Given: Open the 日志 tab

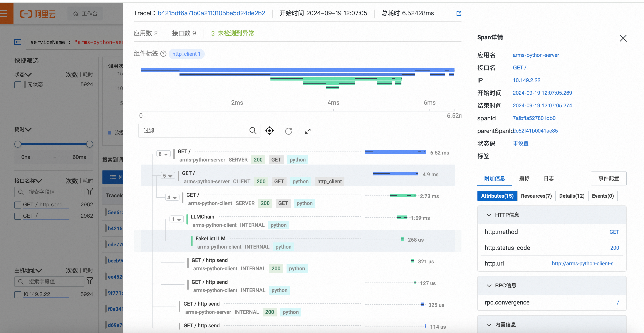Looking at the screenshot, I should point(548,178).
